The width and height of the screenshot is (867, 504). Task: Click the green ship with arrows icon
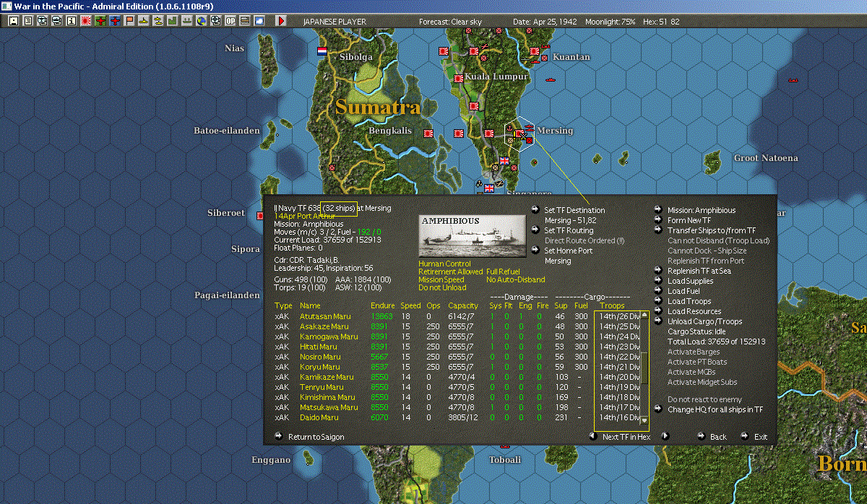pos(186,21)
